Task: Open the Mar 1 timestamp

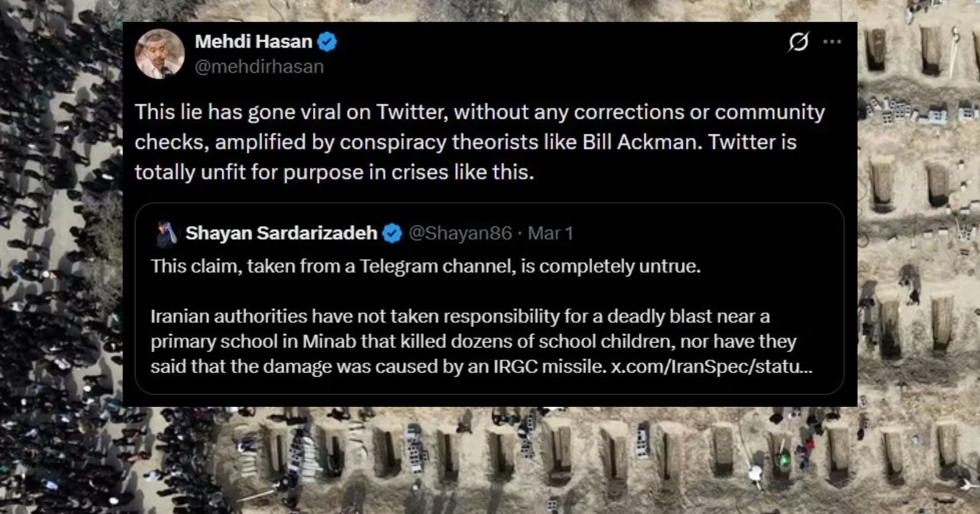Action: click(x=550, y=233)
